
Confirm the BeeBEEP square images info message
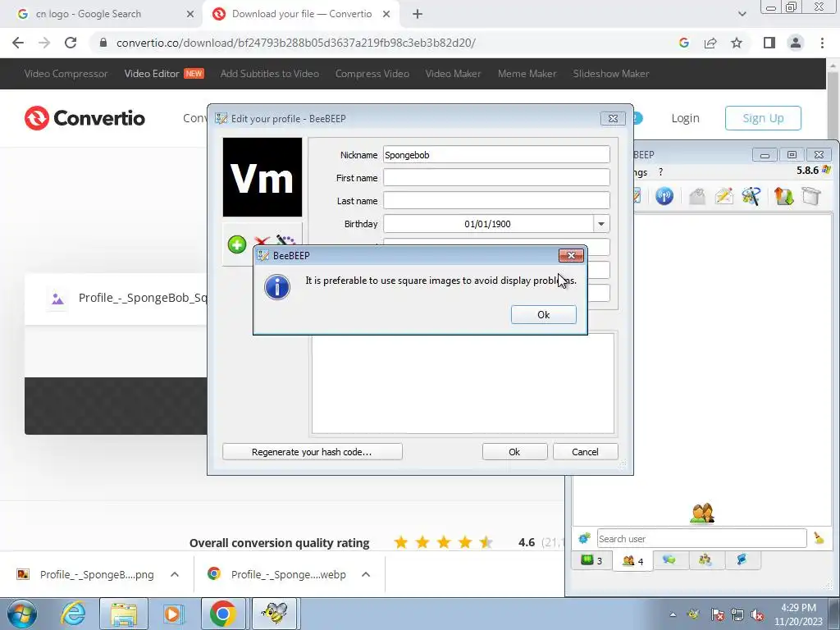[543, 314]
